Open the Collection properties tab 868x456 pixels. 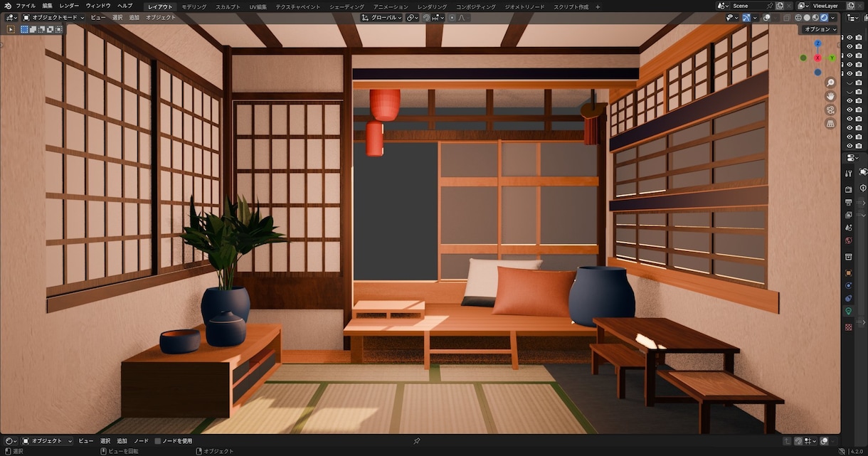pos(848,257)
